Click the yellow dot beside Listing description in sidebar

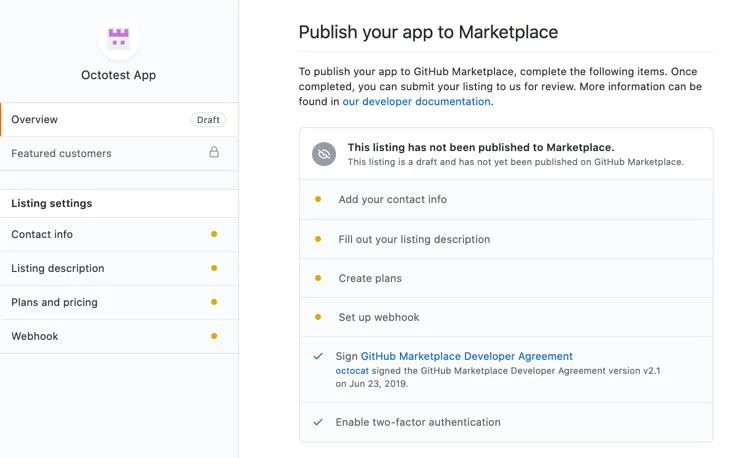click(x=214, y=268)
